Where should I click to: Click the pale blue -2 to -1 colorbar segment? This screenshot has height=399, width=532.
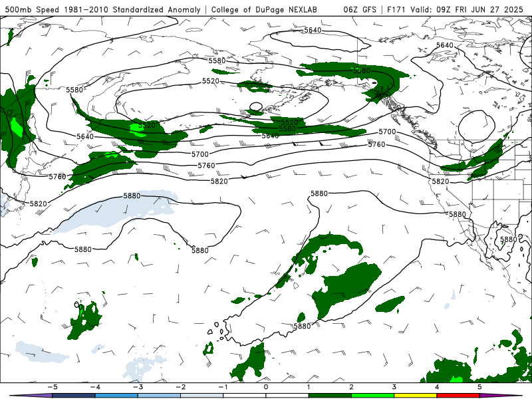click(x=202, y=396)
